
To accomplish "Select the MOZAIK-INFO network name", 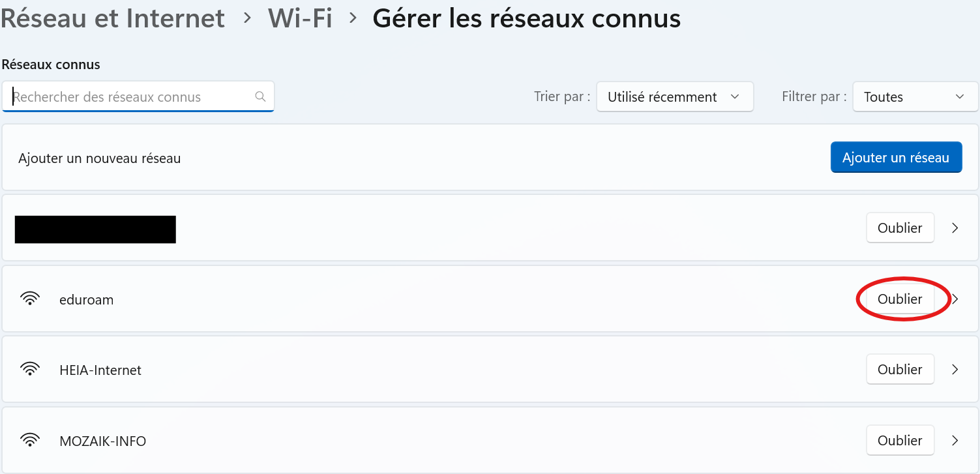I will click(102, 441).
